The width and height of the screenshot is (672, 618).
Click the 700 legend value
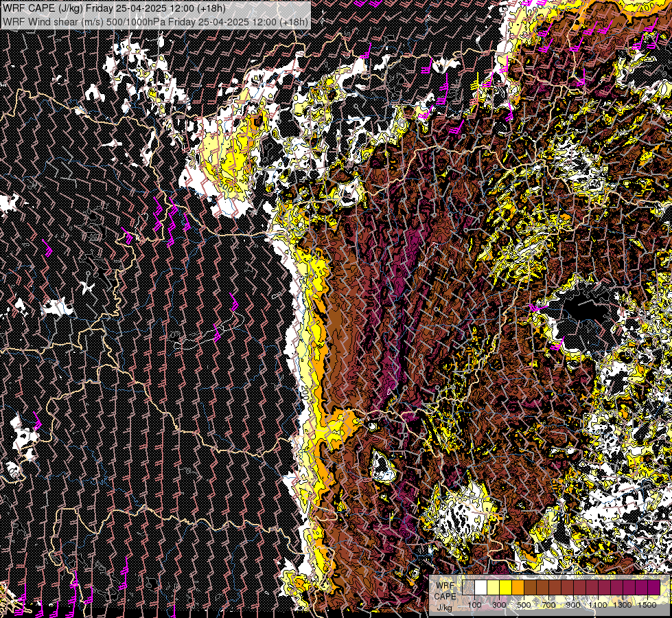click(x=548, y=605)
